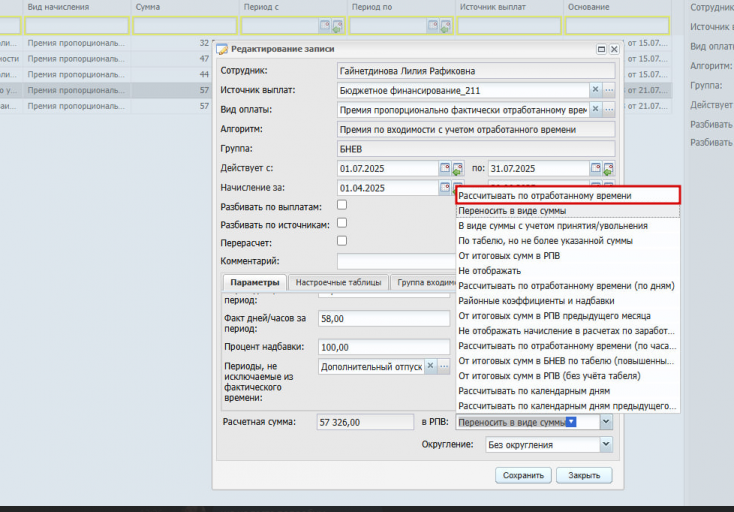The width and height of the screenshot is (734, 512).
Task: Open calendar in Период с filter
Action: click(324, 26)
